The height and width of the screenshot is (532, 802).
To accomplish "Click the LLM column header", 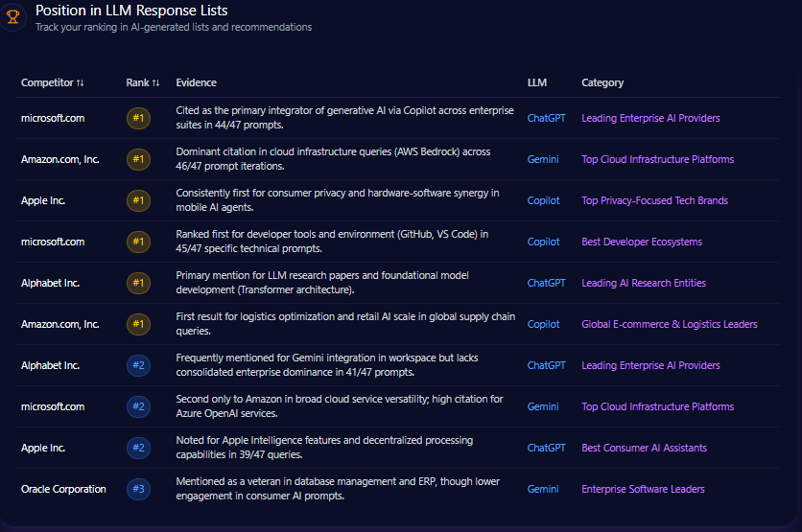I will pos(536,82).
